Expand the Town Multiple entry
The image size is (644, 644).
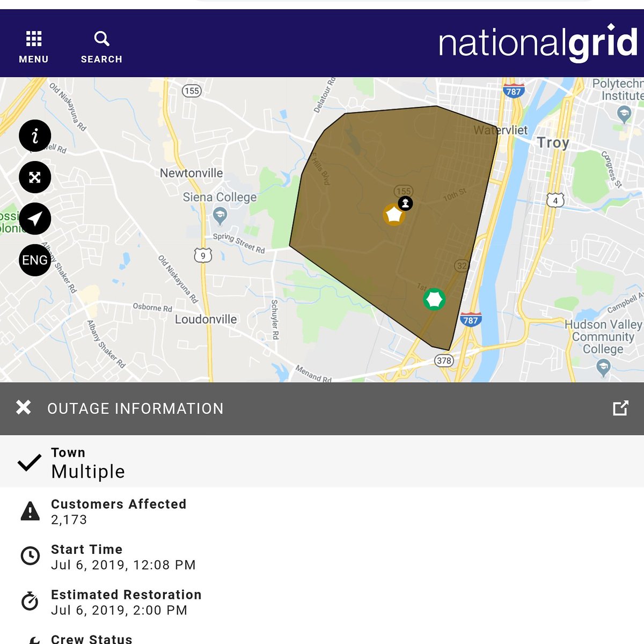point(87,463)
